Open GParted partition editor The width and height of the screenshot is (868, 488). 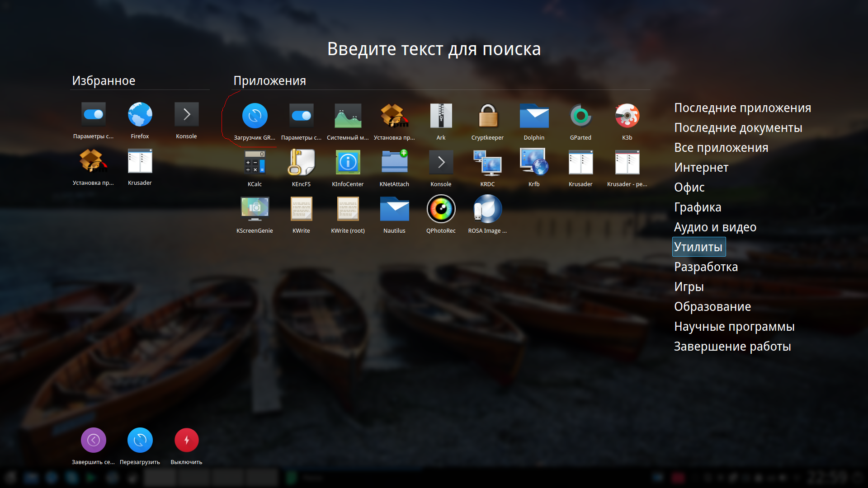[580, 116]
